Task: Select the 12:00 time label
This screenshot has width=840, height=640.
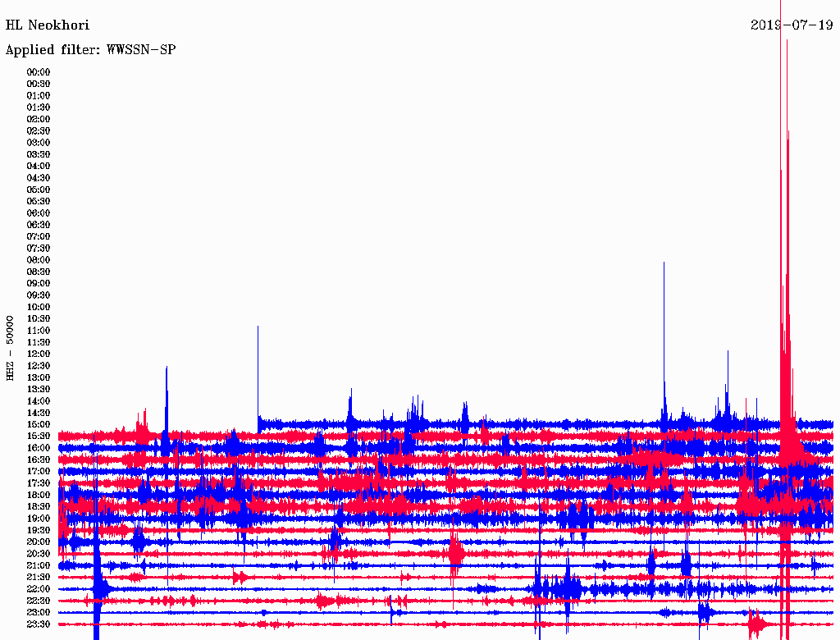Action: [39, 354]
